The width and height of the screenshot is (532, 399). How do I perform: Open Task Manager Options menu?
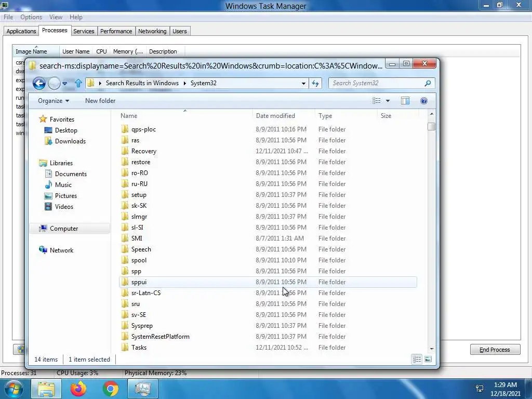click(x=31, y=17)
